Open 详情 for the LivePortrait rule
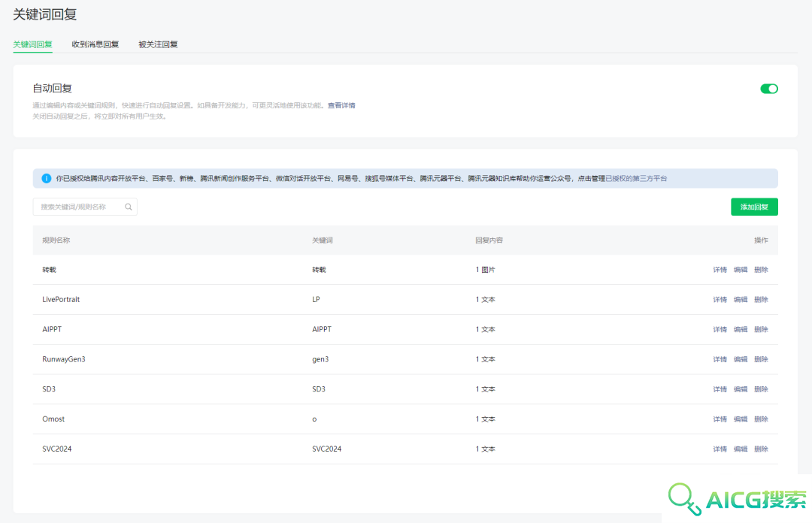 [720, 300]
